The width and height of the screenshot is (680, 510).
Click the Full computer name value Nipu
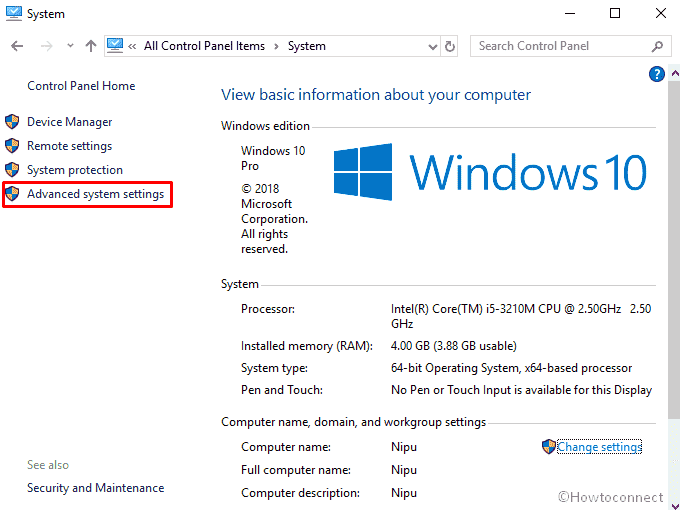[x=404, y=470]
